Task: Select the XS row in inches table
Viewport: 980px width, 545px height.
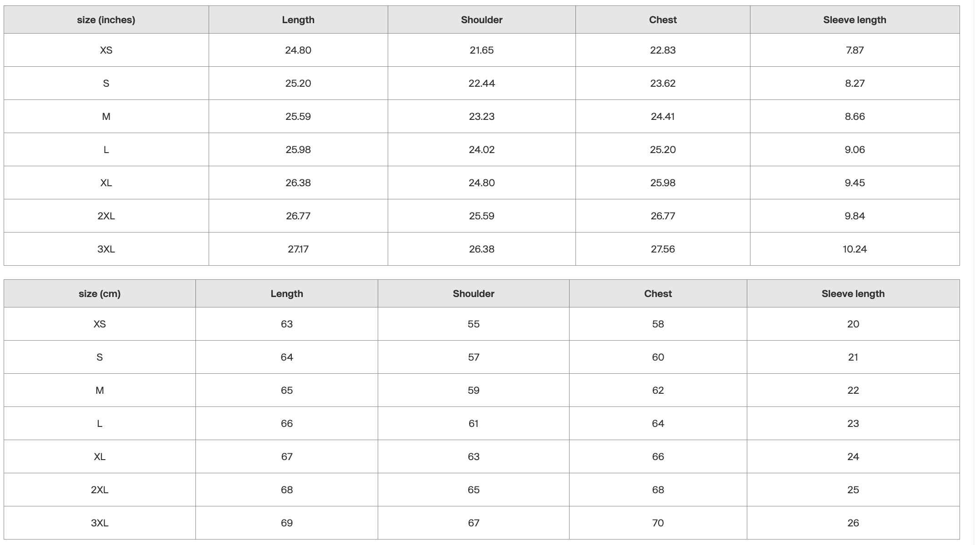Action: point(482,50)
